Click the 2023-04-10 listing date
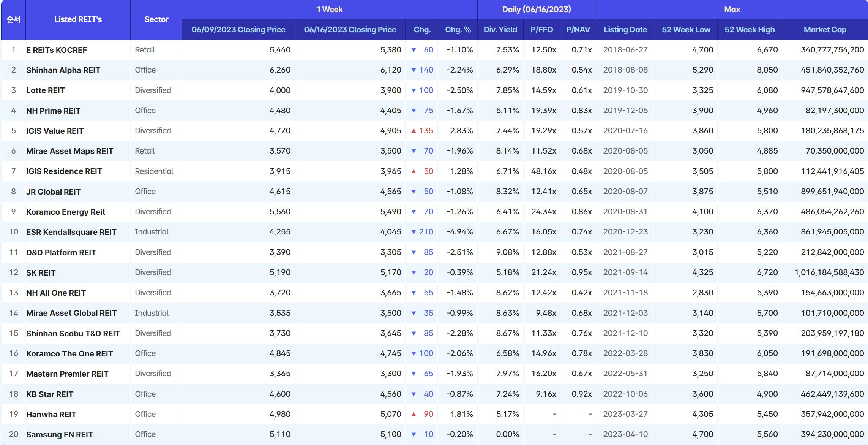 coord(625,434)
